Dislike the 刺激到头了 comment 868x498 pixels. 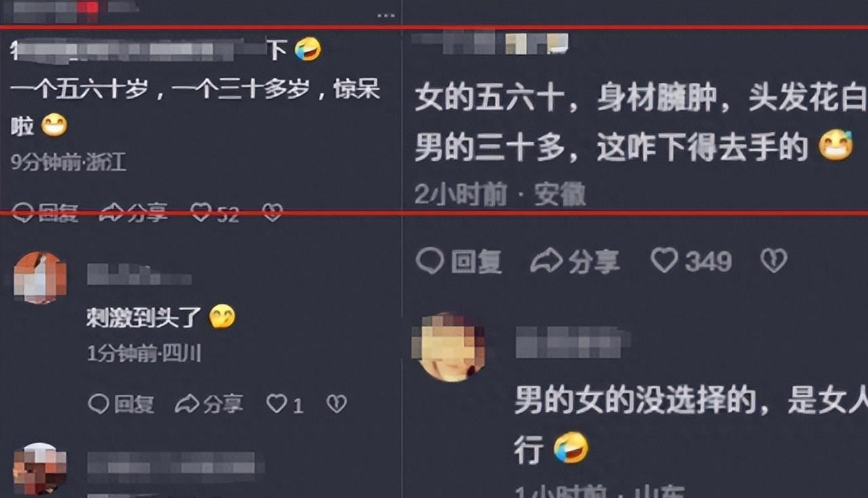click(336, 404)
